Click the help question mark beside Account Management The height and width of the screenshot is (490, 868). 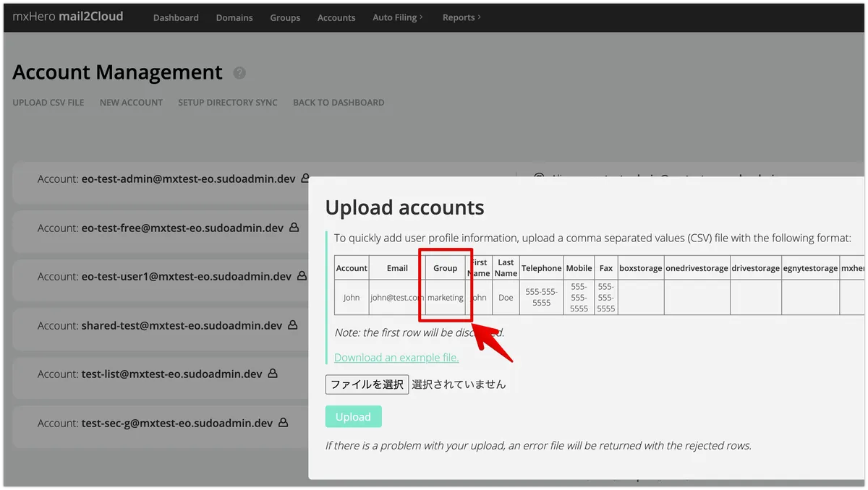(x=239, y=73)
